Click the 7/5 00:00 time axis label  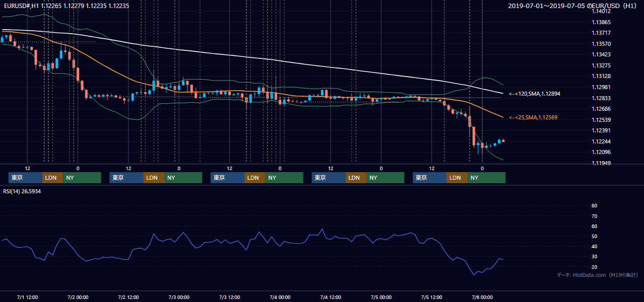381,297
